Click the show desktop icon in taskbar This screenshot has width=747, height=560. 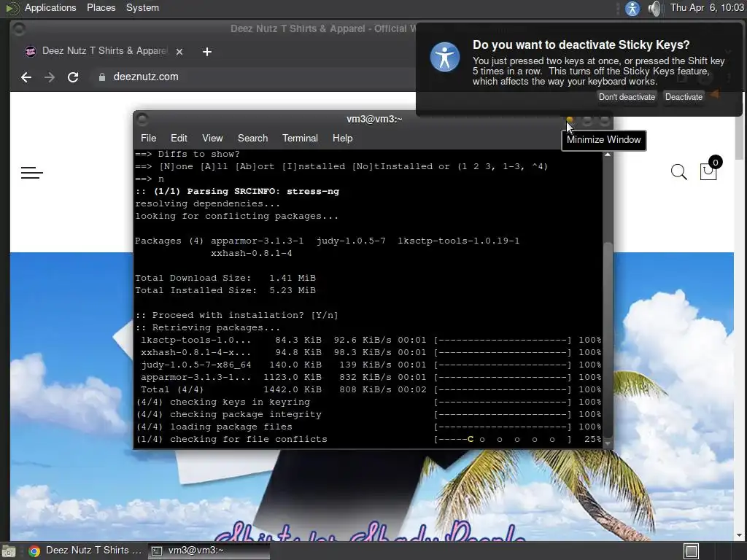pyautogui.click(x=8, y=551)
